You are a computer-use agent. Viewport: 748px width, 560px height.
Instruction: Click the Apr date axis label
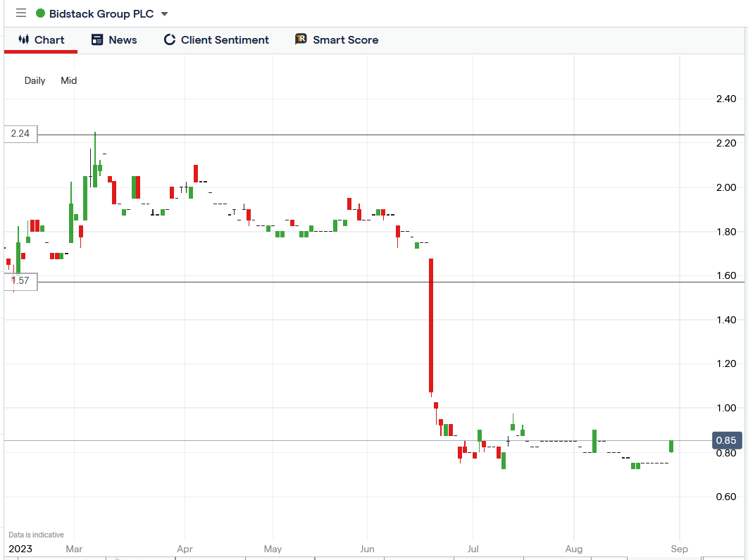185,549
